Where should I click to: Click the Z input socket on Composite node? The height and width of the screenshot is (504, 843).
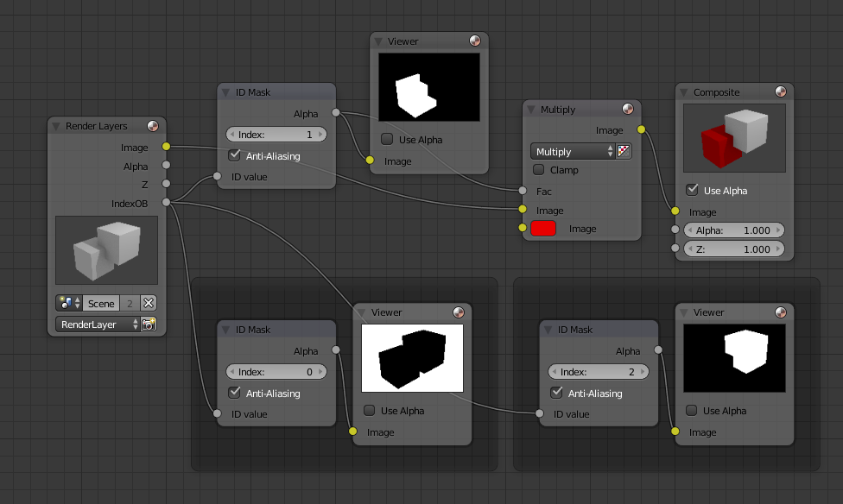tap(675, 249)
